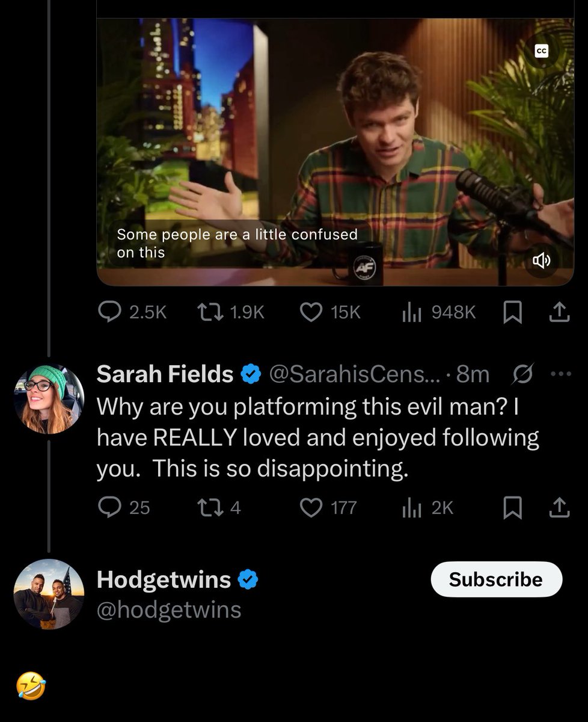588x722 pixels.
Task: Reply to Sarah Fields' comment
Action: pos(109,508)
